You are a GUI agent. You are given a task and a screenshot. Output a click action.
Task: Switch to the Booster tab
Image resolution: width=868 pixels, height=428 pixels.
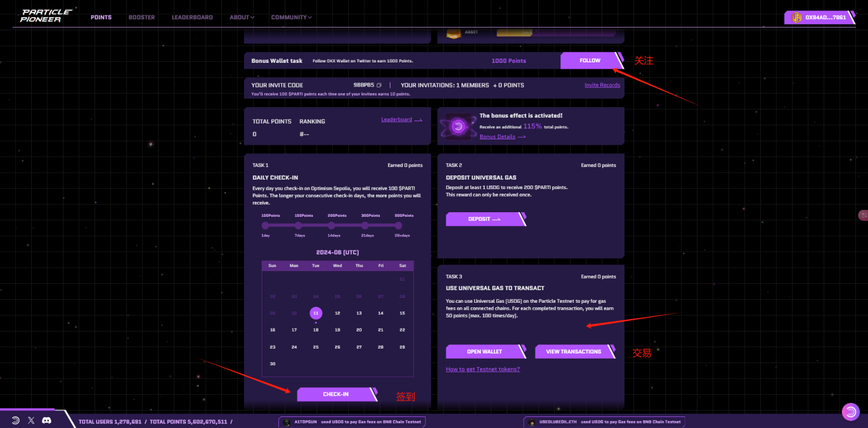(x=141, y=18)
